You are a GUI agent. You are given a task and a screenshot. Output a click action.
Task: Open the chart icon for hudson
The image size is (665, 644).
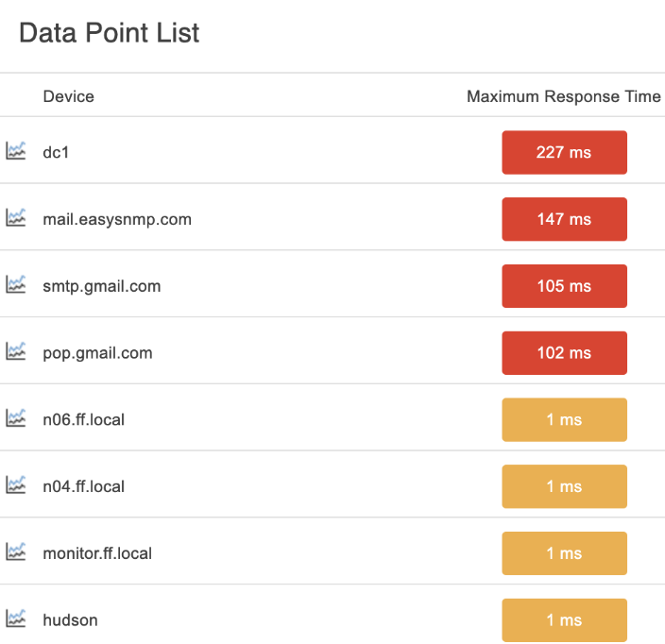point(16,619)
